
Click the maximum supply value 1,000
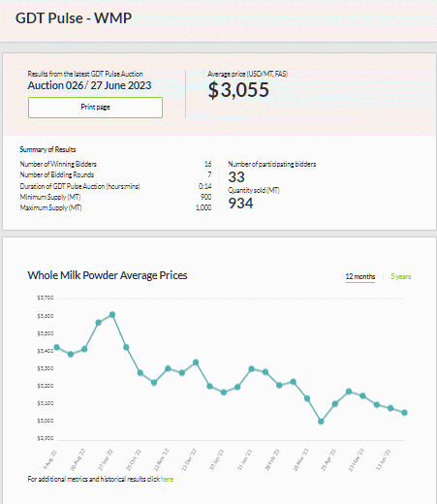pos(203,207)
